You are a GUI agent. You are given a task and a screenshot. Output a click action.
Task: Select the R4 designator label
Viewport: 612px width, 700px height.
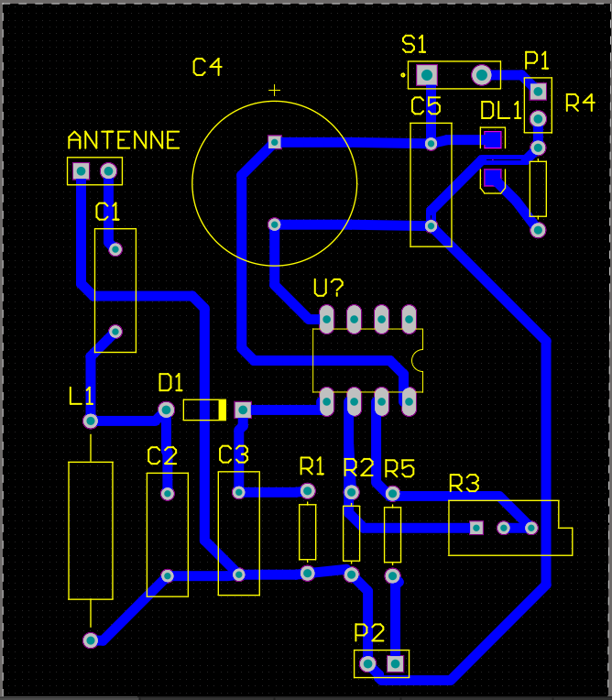pyautogui.click(x=580, y=103)
